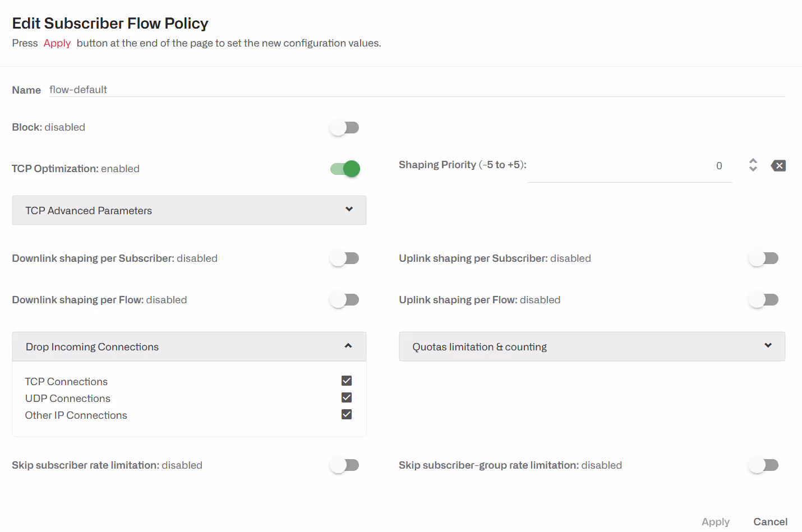Click the Name input field

pyautogui.click(x=415, y=90)
